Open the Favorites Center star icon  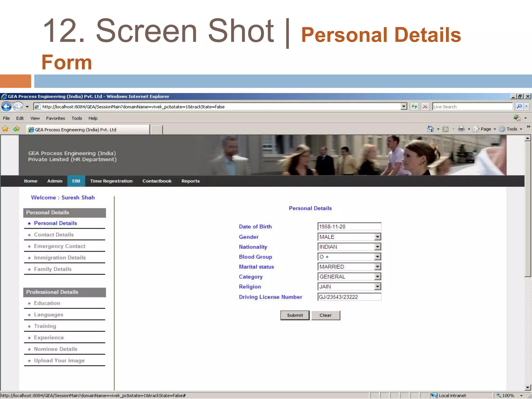tap(5, 129)
